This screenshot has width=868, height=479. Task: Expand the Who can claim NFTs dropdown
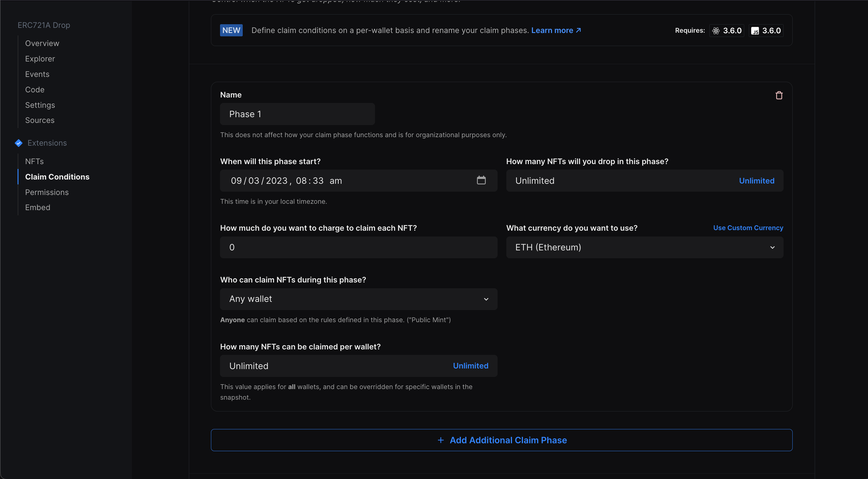tap(359, 299)
